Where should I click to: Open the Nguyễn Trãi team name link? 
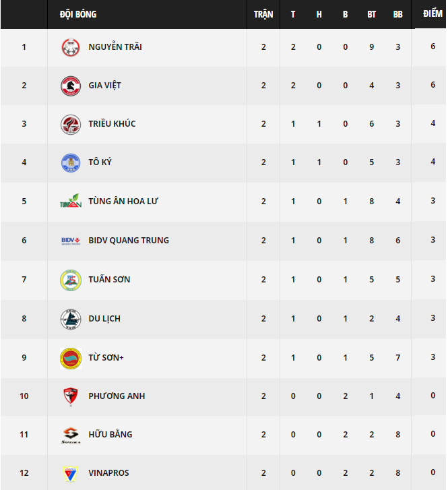115,47
